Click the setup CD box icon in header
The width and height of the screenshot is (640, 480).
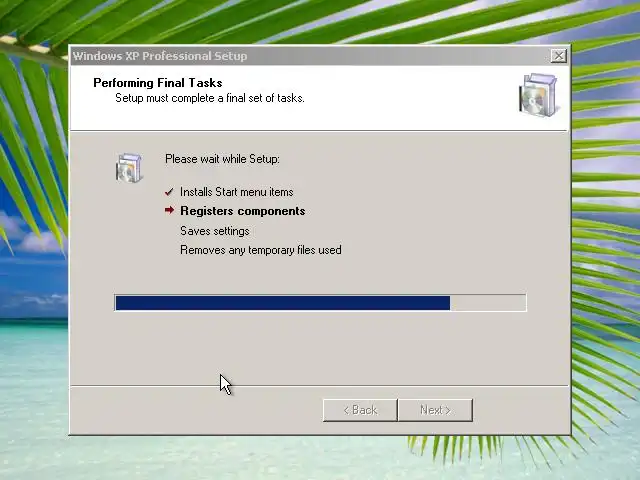[538, 95]
